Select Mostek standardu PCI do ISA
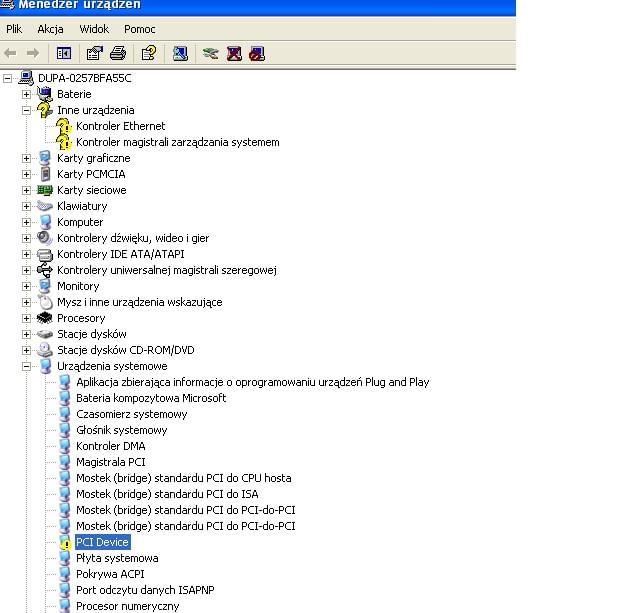Screen dimensions: 640x613 tap(167, 494)
